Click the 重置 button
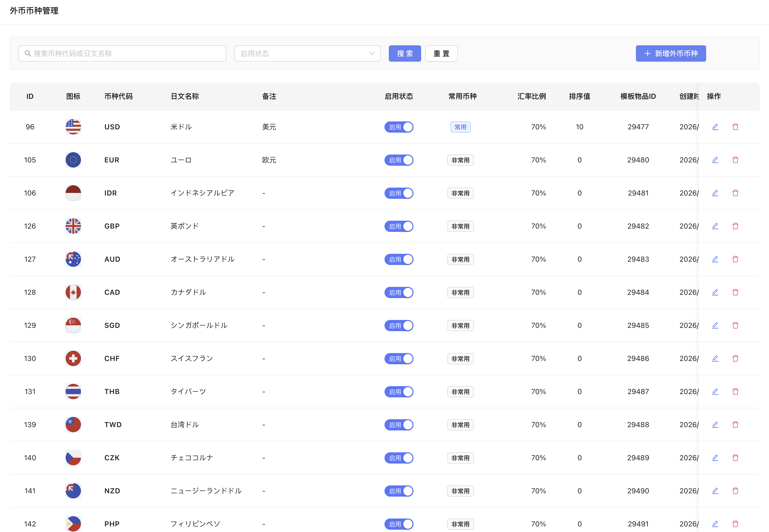The width and height of the screenshot is (769, 532). coord(441,53)
